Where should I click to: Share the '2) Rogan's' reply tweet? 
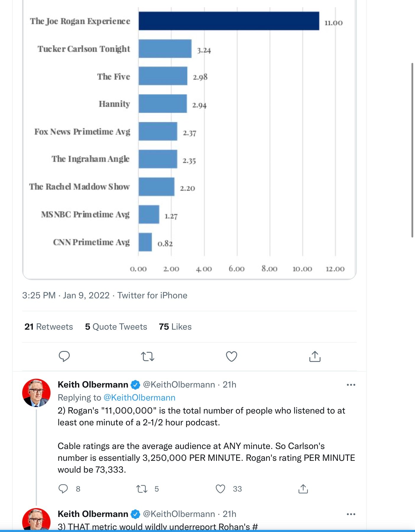[x=303, y=489]
